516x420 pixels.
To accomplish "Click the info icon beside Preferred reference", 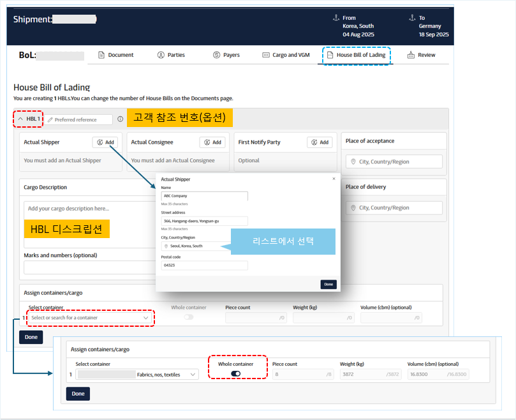I will pos(121,119).
